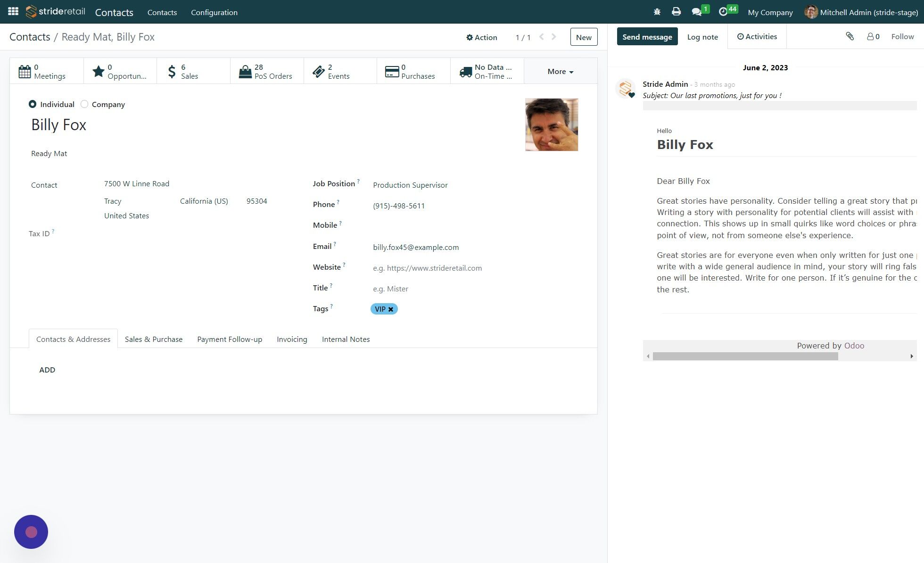
Task: Switch to the Sales & Purchase tab
Action: [153, 339]
